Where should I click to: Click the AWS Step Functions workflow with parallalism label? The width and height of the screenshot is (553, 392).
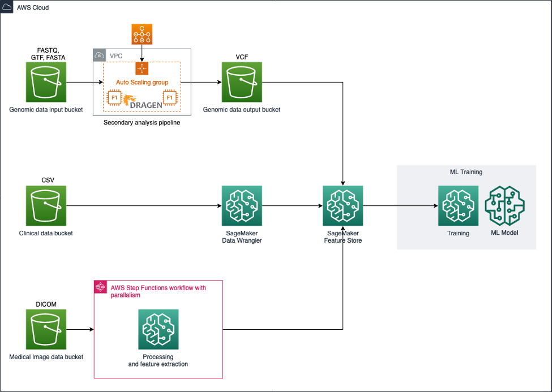pos(159,291)
